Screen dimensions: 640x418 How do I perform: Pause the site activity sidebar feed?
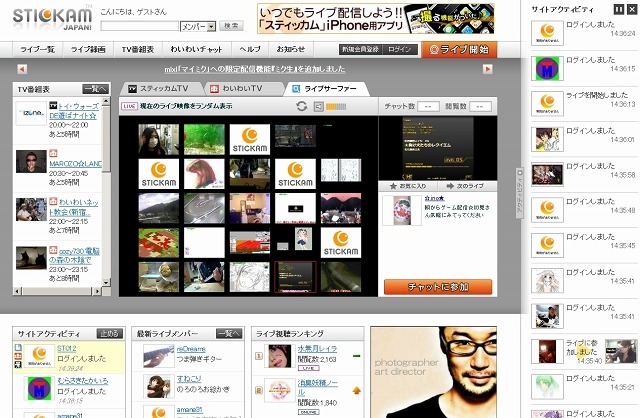pos(619,9)
